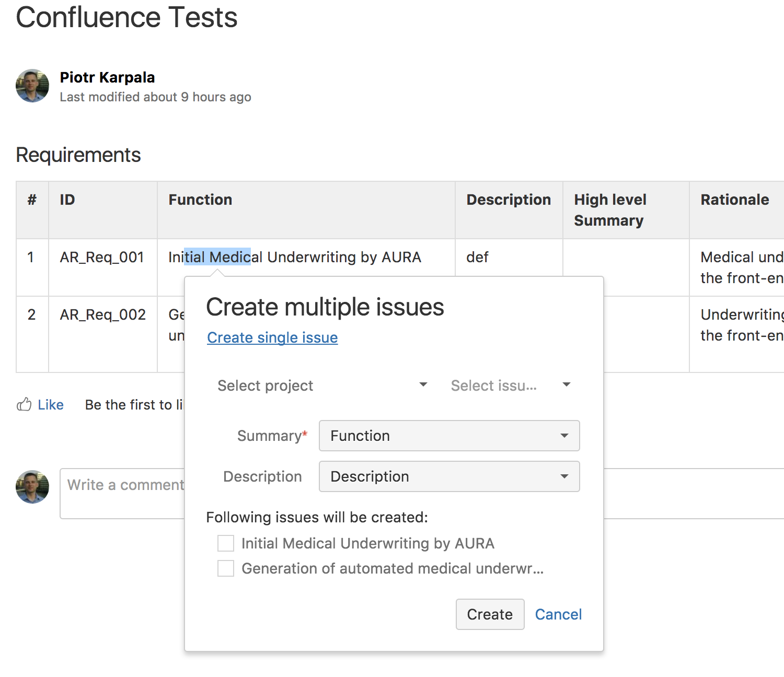Click the Like link

(51, 405)
